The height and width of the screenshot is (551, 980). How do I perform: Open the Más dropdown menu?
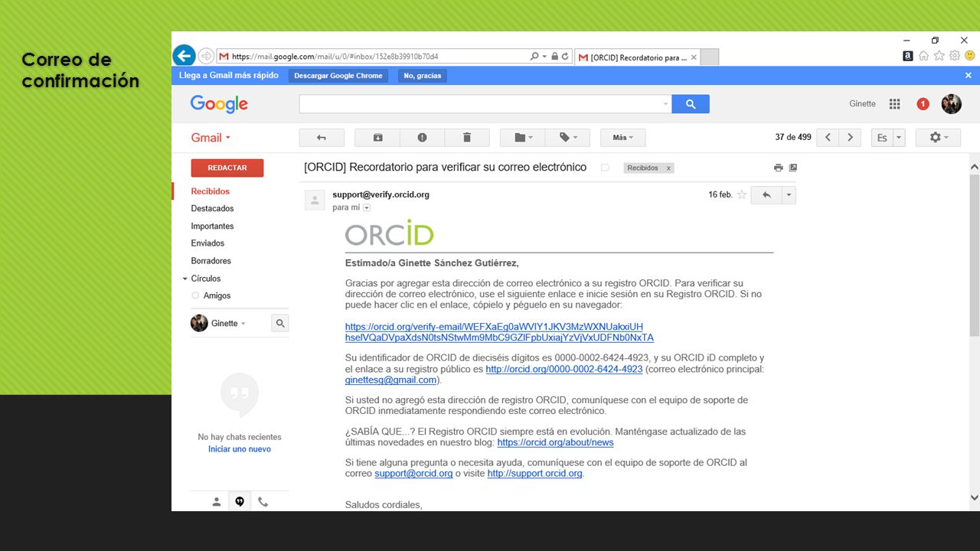623,138
